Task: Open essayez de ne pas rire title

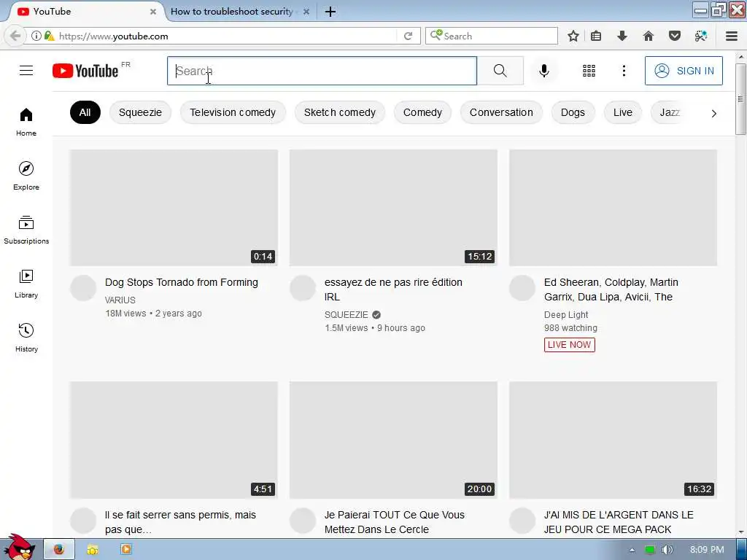Action: (x=393, y=289)
